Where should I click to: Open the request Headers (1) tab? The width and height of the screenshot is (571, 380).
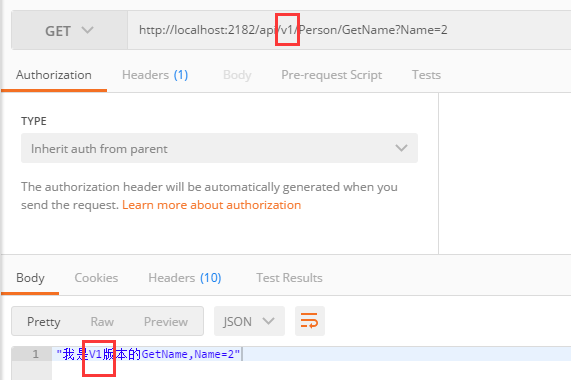(x=155, y=75)
